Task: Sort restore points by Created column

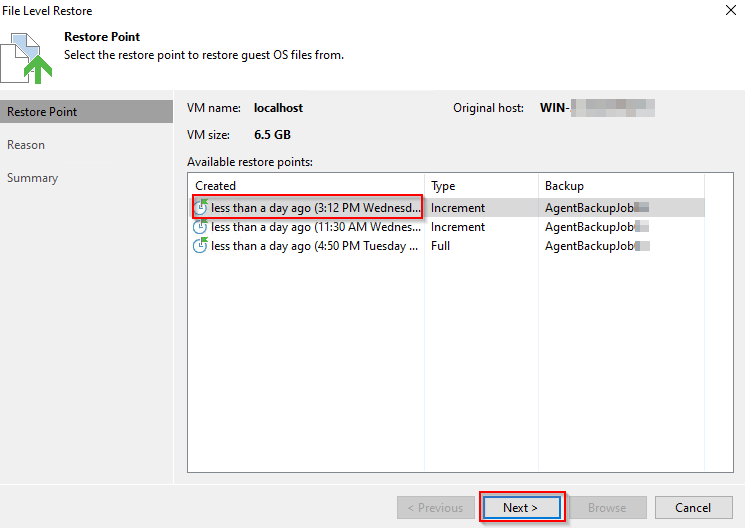Action: pyautogui.click(x=216, y=186)
